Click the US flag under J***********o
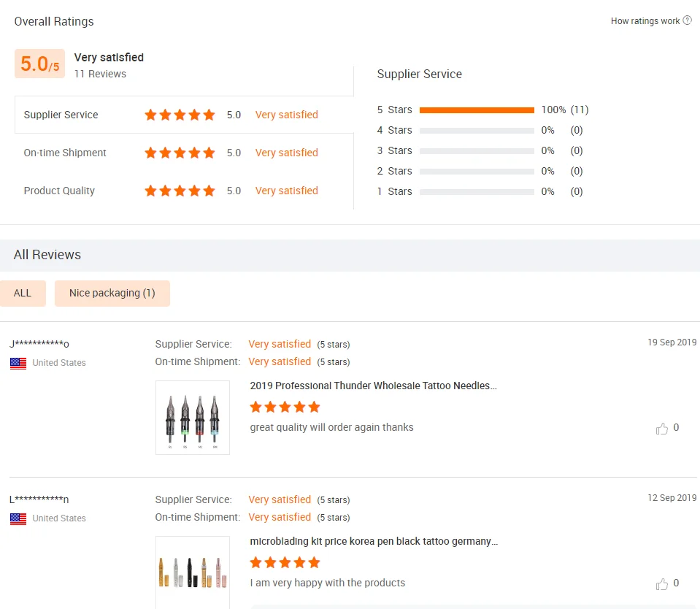 pos(18,363)
